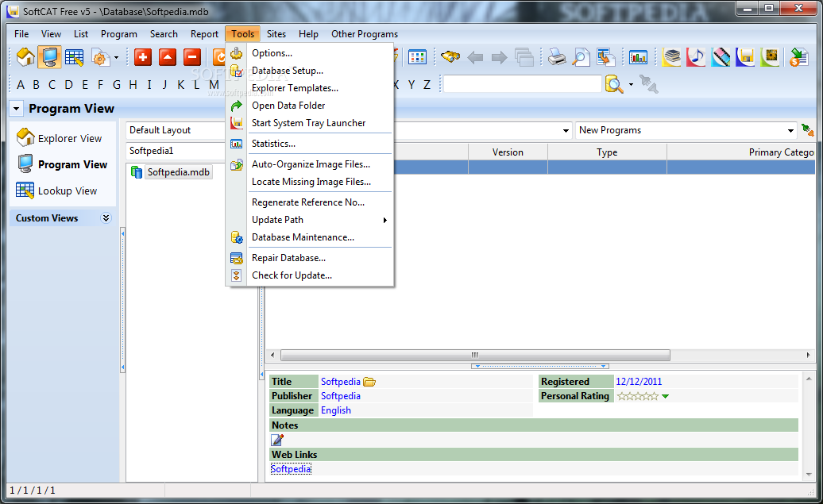Click the printer toolbar icon
The height and width of the screenshot is (504, 823).
[x=557, y=57]
